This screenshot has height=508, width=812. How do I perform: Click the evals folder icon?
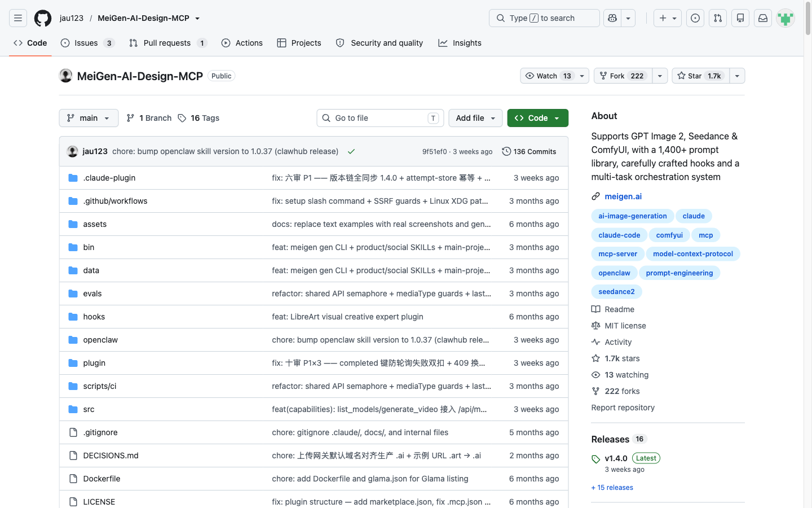73,294
